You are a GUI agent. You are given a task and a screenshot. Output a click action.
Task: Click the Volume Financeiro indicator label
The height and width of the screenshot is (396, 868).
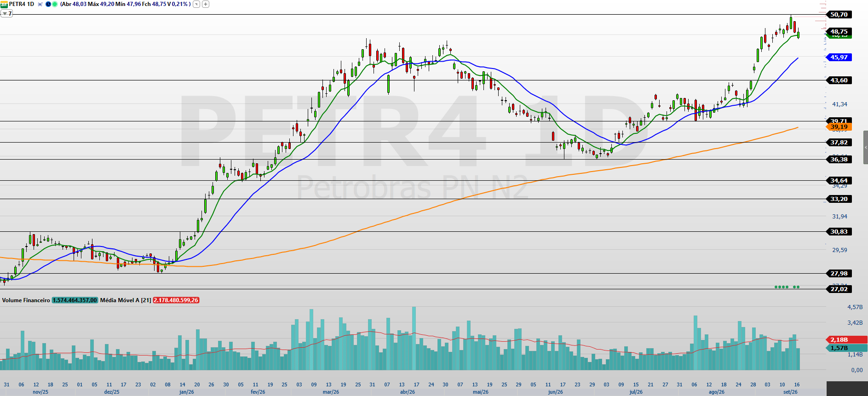[26, 300]
